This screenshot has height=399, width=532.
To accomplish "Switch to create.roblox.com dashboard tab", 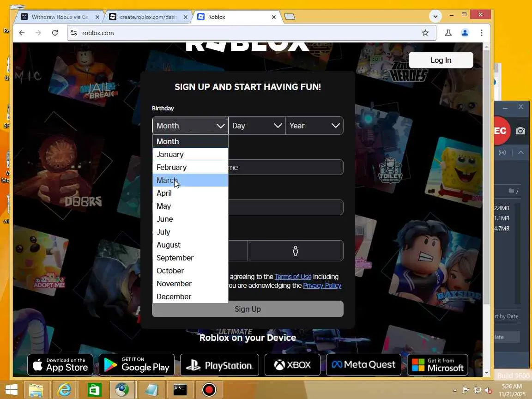I will [148, 17].
